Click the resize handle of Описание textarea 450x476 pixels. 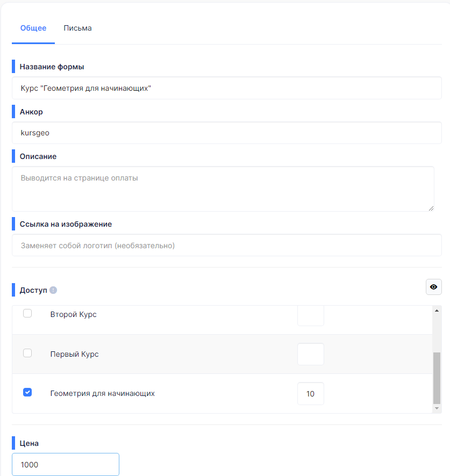click(431, 208)
